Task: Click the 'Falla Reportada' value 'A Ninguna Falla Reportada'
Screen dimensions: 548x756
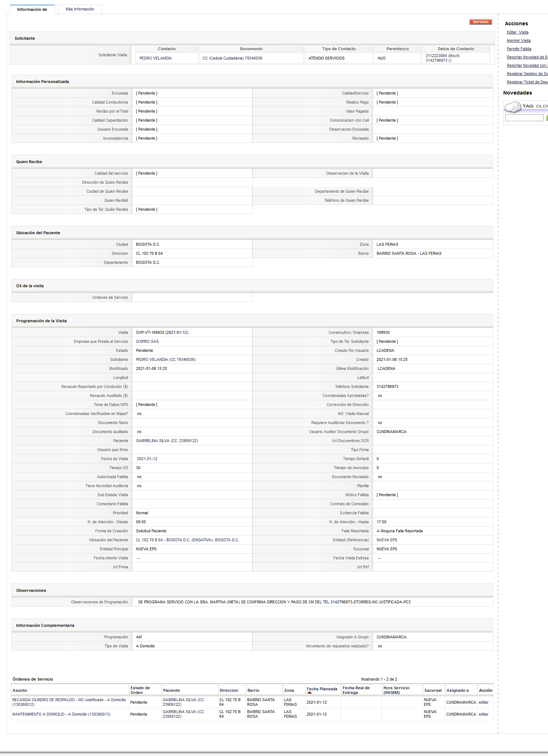Action: point(399,531)
